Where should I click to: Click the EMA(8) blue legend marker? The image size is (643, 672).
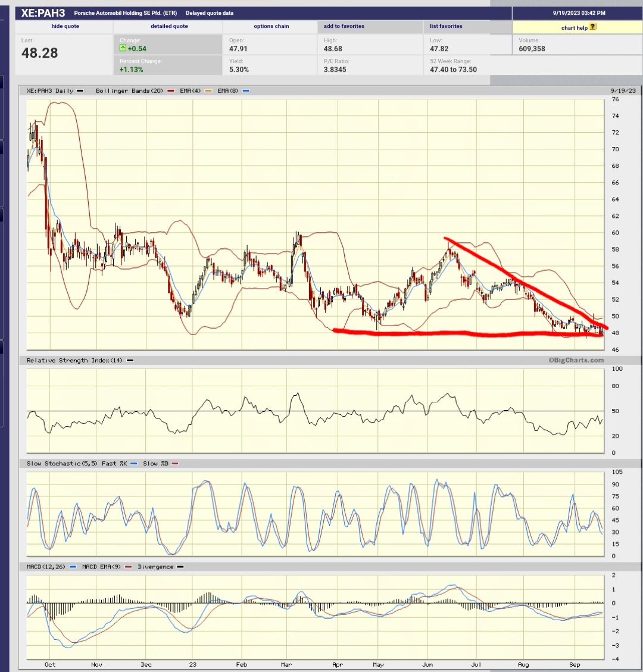pos(245,92)
